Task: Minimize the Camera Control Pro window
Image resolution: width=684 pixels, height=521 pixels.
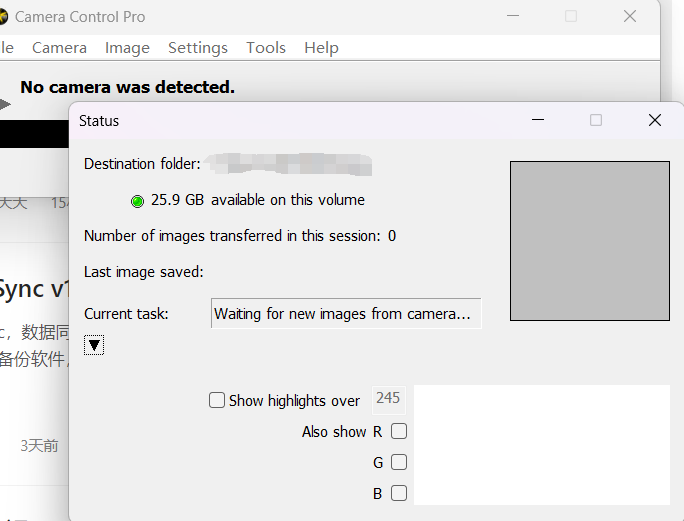Action: point(513,16)
